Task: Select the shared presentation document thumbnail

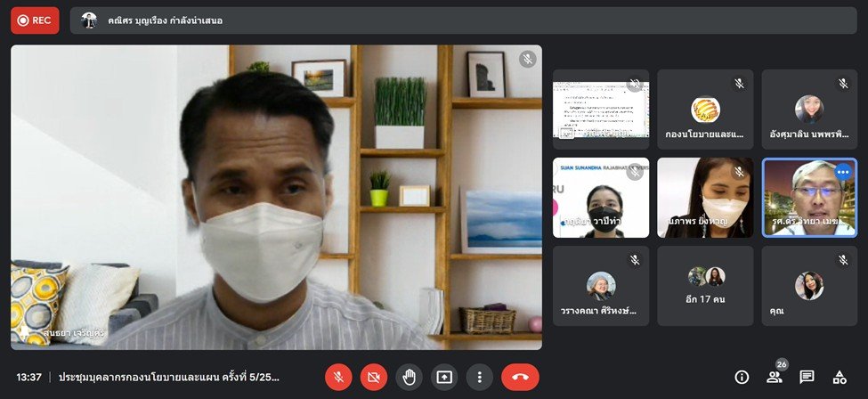Action: point(601,109)
